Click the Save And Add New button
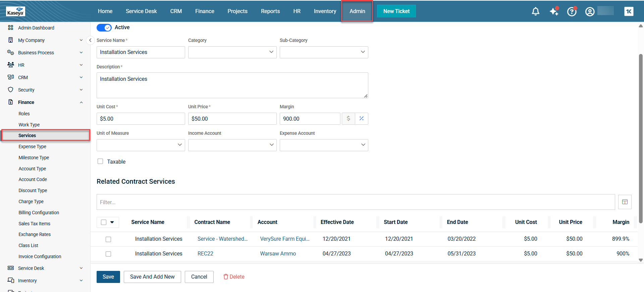Image resolution: width=644 pixels, height=292 pixels. 152,277
